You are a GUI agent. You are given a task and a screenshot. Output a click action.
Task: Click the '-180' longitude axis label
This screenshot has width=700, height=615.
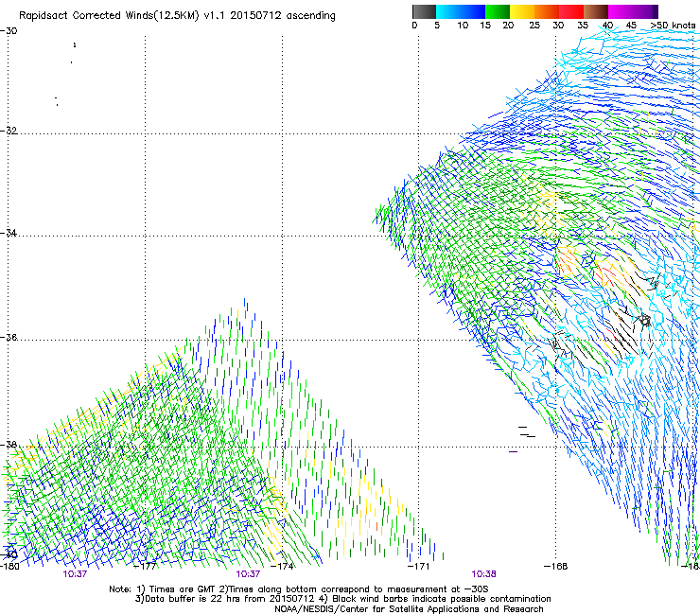9,567
